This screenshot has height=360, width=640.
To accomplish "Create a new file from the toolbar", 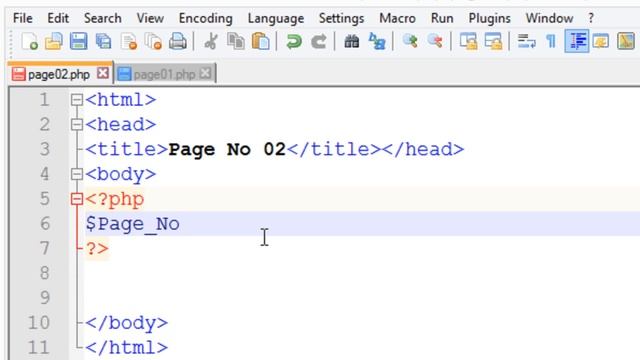I will [x=29, y=42].
